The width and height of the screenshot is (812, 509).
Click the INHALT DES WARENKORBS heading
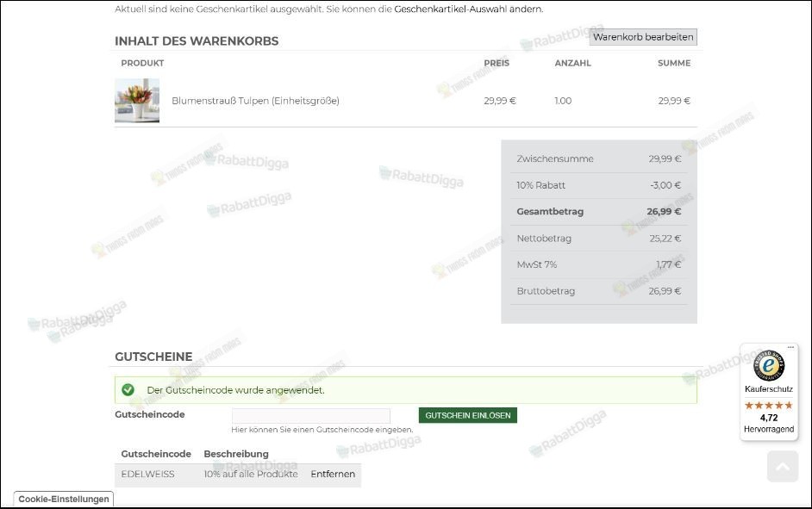pos(197,40)
